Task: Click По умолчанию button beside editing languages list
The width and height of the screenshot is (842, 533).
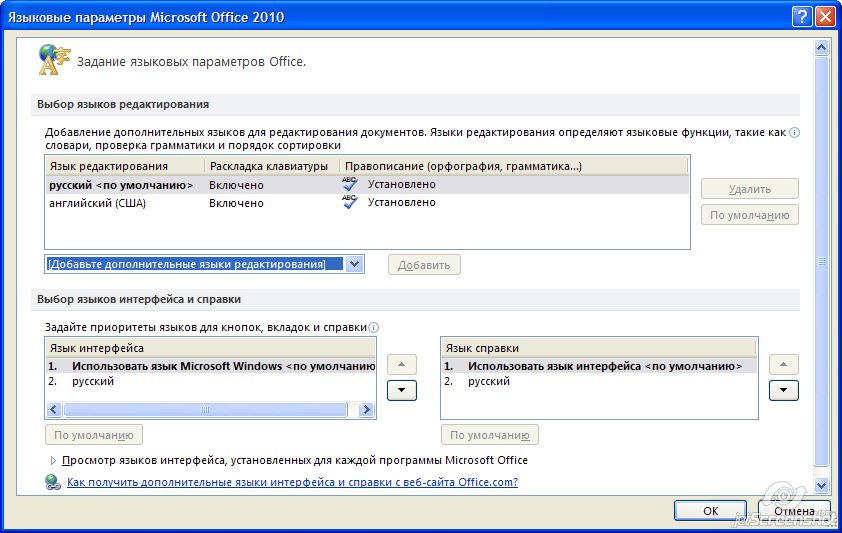Action: point(750,215)
